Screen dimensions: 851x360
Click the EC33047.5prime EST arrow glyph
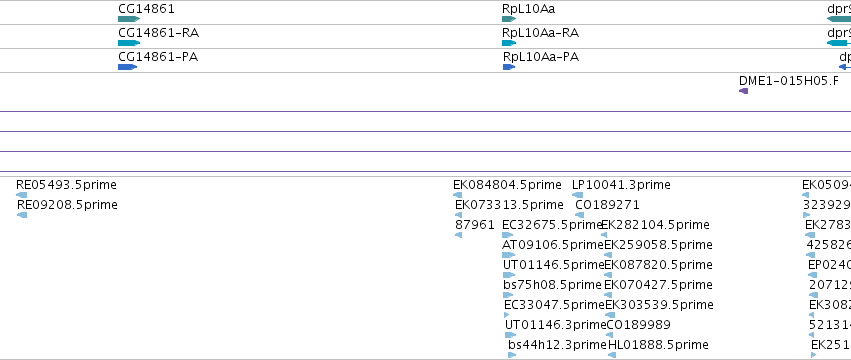coord(507,315)
